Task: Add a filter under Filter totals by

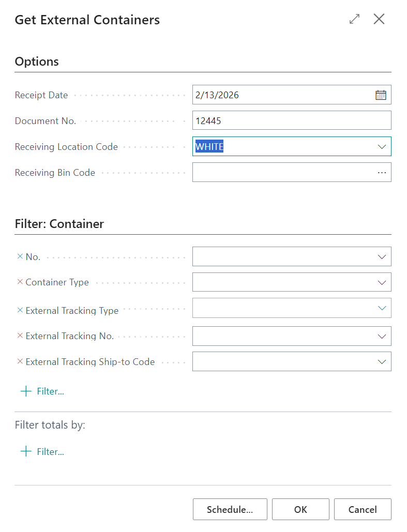Action: tap(42, 452)
